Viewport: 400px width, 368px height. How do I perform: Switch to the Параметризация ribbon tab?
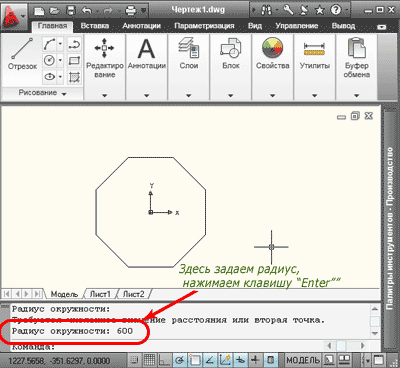pos(204,26)
